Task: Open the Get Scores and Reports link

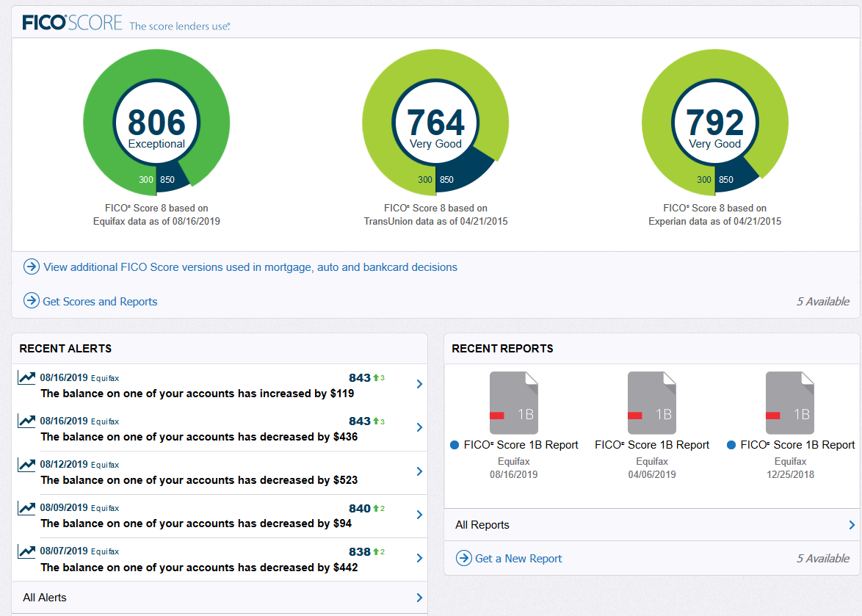Action: pyautogui.click(x=100, y=302)
